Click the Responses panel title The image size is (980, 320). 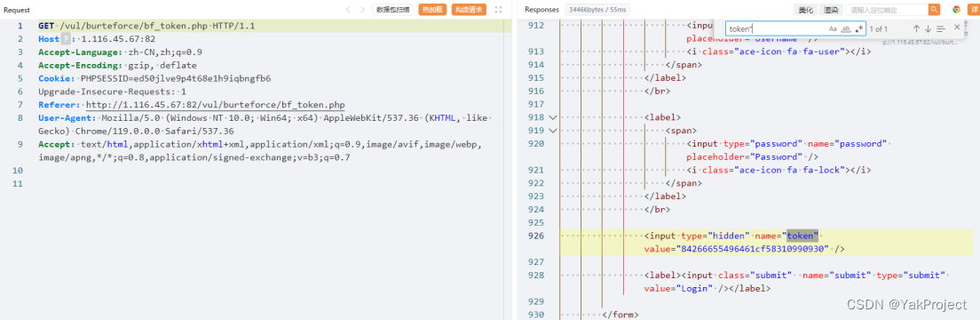pyautogui.click(x=541, y=10)
